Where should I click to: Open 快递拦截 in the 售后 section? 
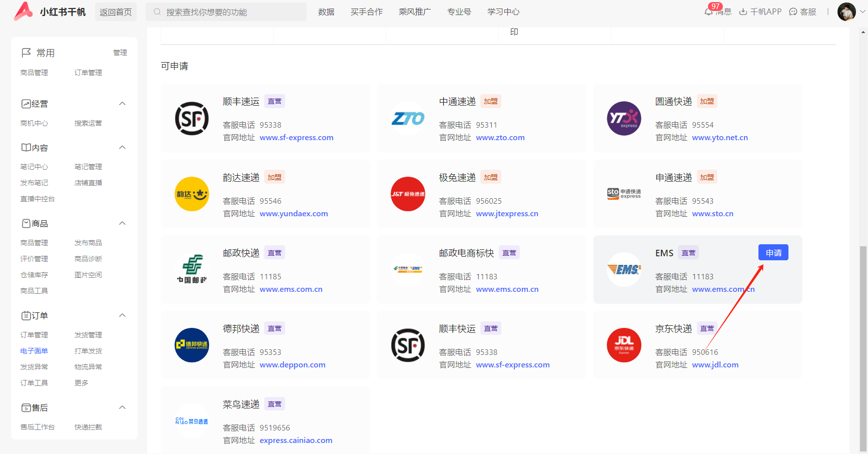point(88,427)
